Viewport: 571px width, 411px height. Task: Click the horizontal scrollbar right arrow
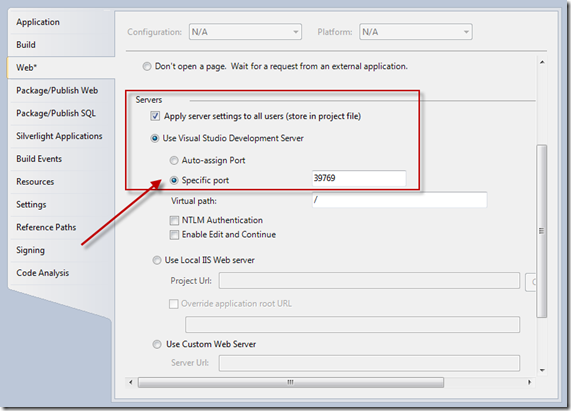point(529,382)
